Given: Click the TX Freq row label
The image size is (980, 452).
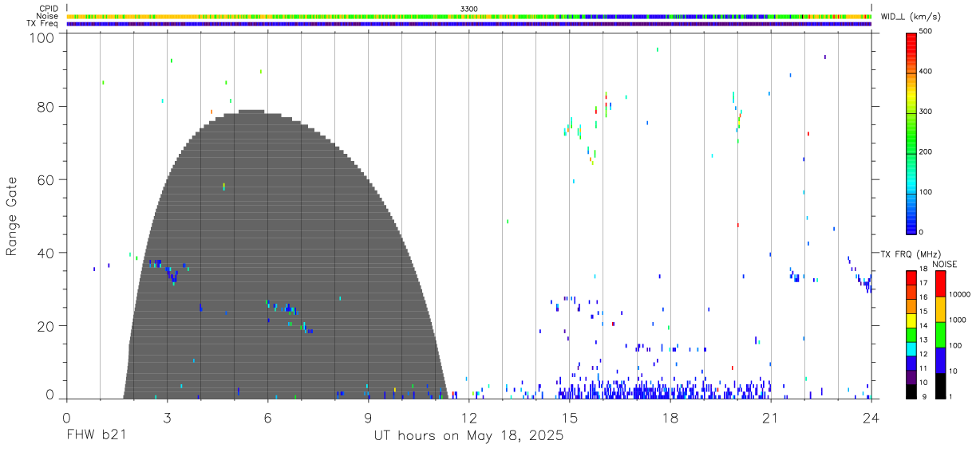Looking at the screenshot, I should coord(43,23).
